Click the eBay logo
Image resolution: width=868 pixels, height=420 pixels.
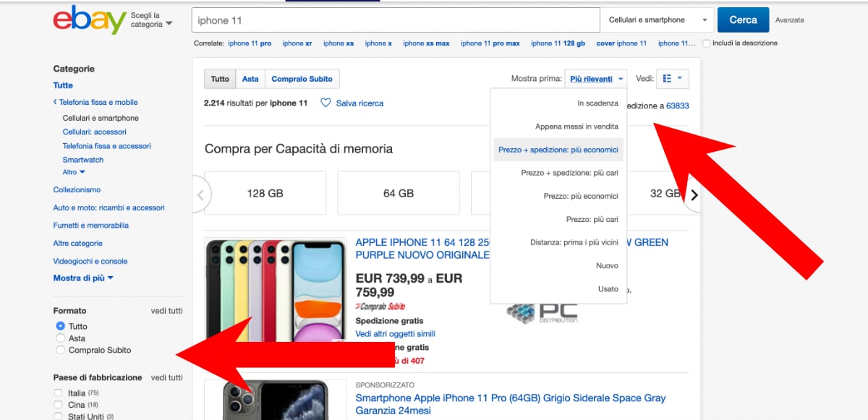(90, 20)
